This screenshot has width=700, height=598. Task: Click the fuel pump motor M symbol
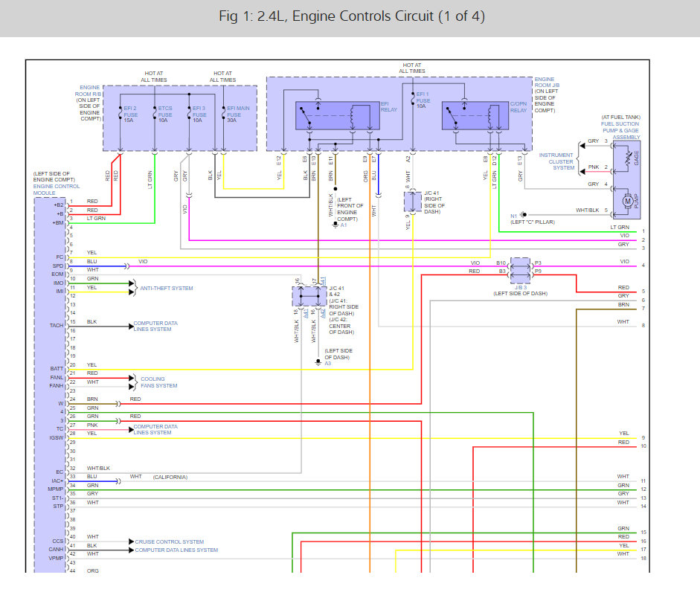pyautogui.click(x=628, y=202)
